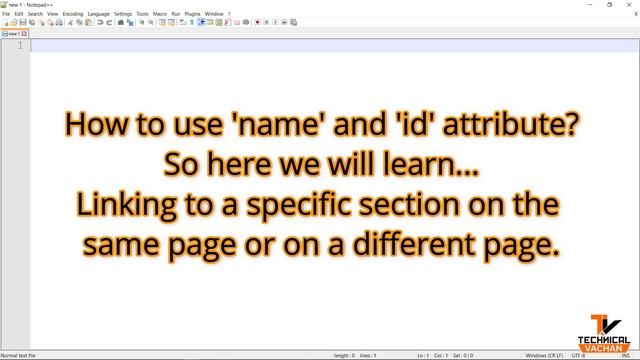Click 'Sel : 0 | 0' in status bar

[463, 356]
